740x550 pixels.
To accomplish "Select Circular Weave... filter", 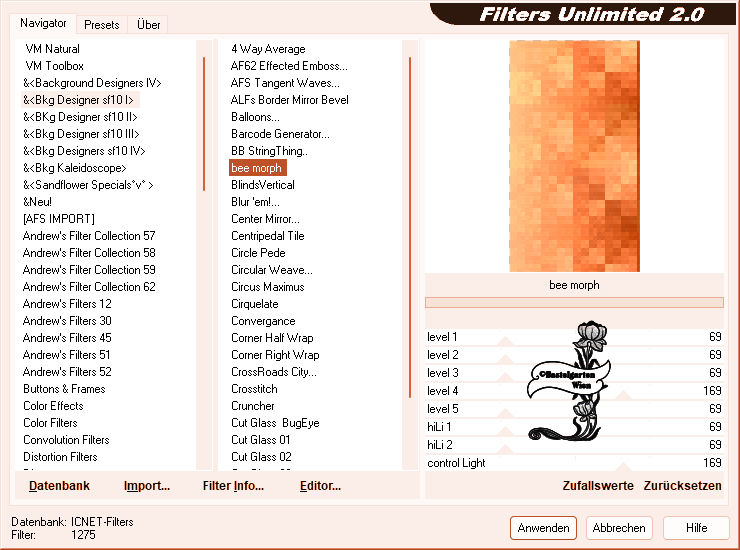I will pyautogui.click(x=271, y=270).
